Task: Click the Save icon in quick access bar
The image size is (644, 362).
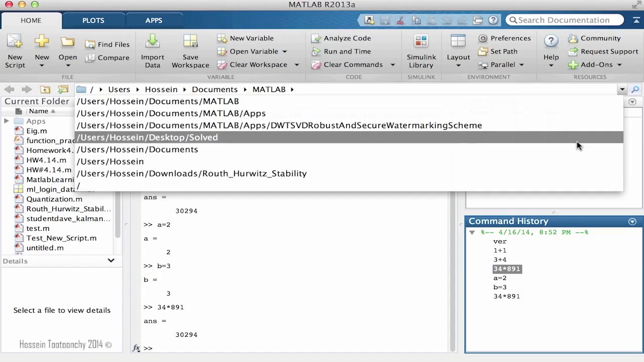Action: point(385,20)
